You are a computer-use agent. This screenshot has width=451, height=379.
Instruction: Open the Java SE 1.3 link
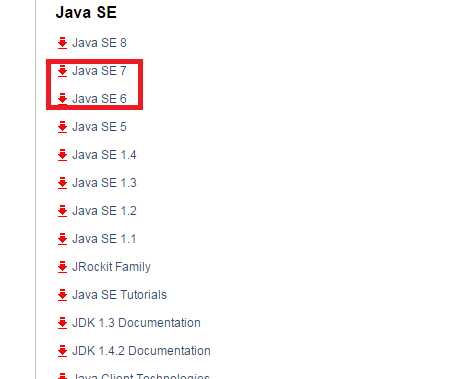click(104, 183)
